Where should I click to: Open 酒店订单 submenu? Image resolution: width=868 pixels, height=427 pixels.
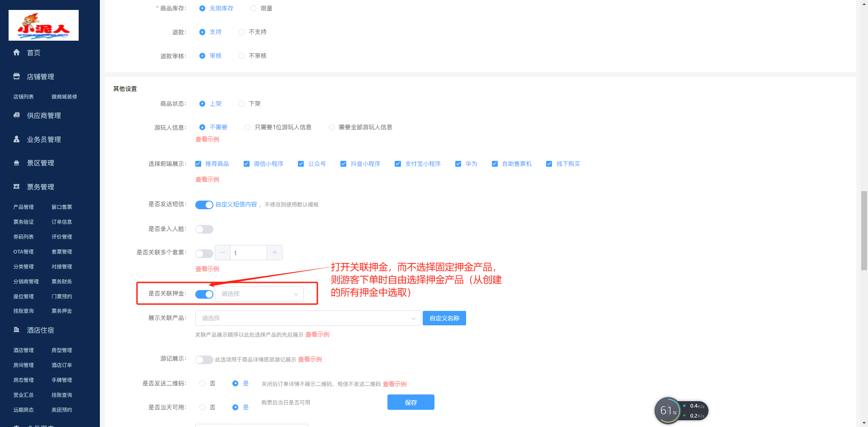(61, 365)
